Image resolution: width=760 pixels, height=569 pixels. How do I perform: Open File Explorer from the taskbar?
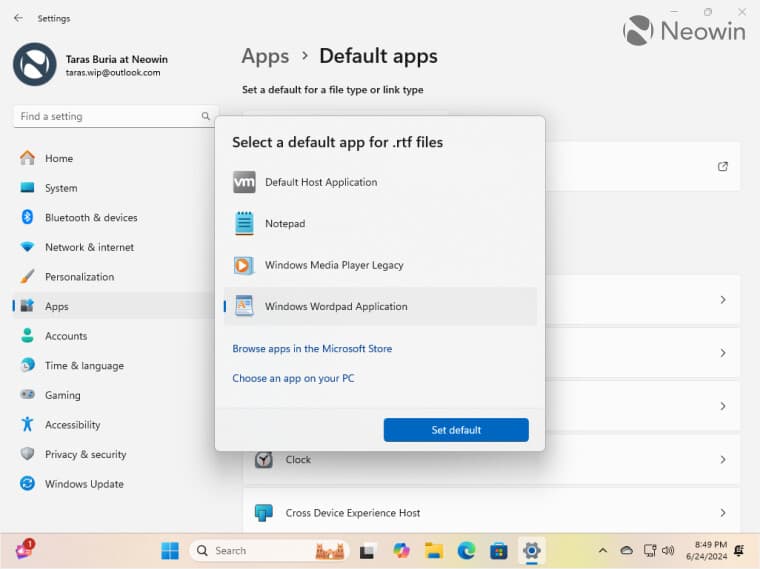[434, 551]
